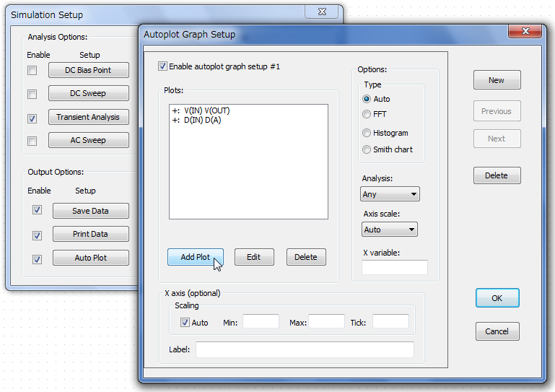Open the Analysis dropdown showing Any

[390, 194]
